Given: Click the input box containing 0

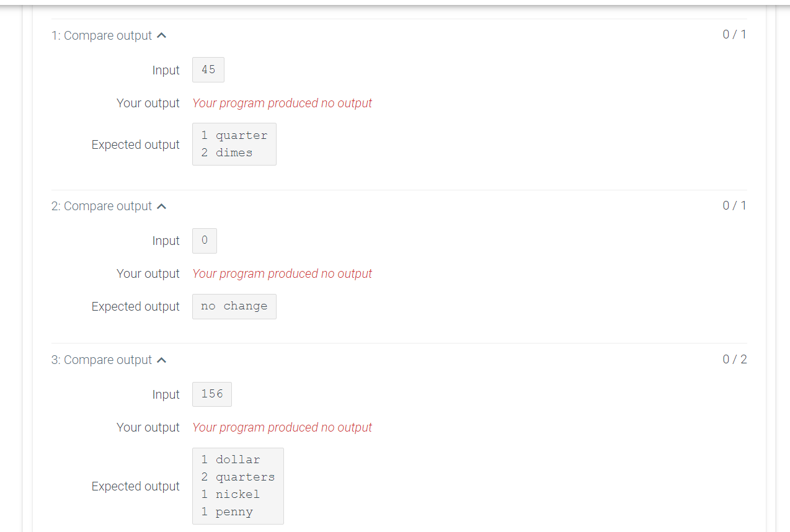Looking at the screenshot, I should tap(204, 241).
